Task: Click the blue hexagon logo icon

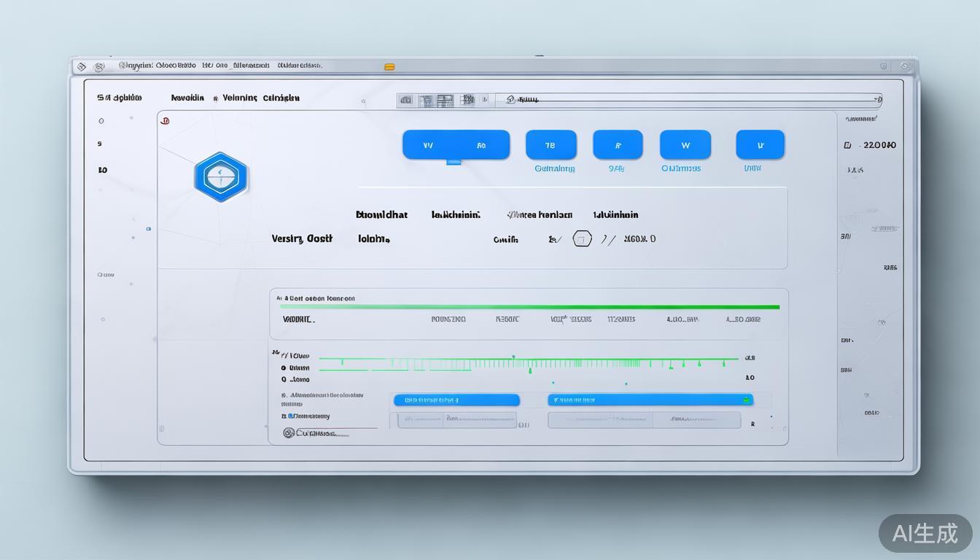Action: tap(221, 176)
